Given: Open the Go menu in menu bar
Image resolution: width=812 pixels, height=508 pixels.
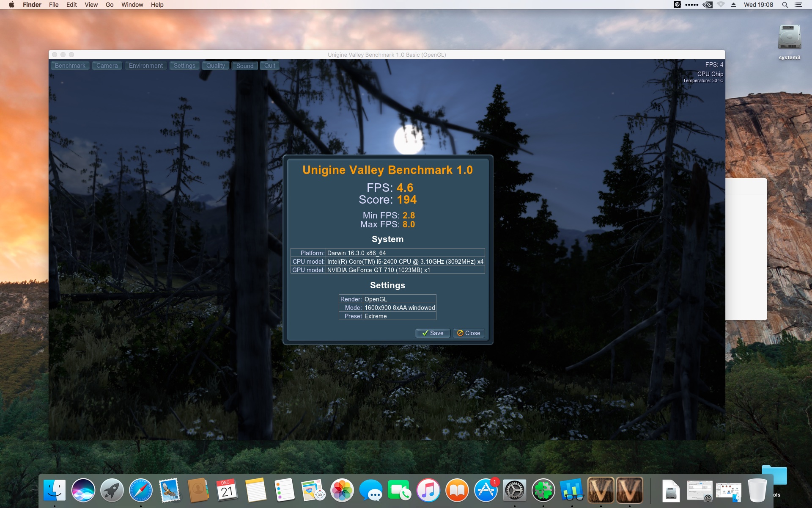Looking at the screenshot, I should coord(110,5).
